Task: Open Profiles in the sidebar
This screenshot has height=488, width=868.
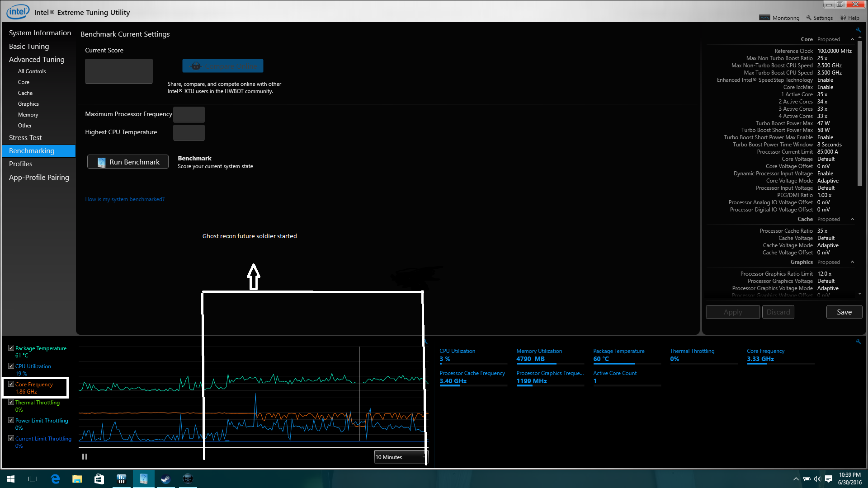Action: (21, 164)
